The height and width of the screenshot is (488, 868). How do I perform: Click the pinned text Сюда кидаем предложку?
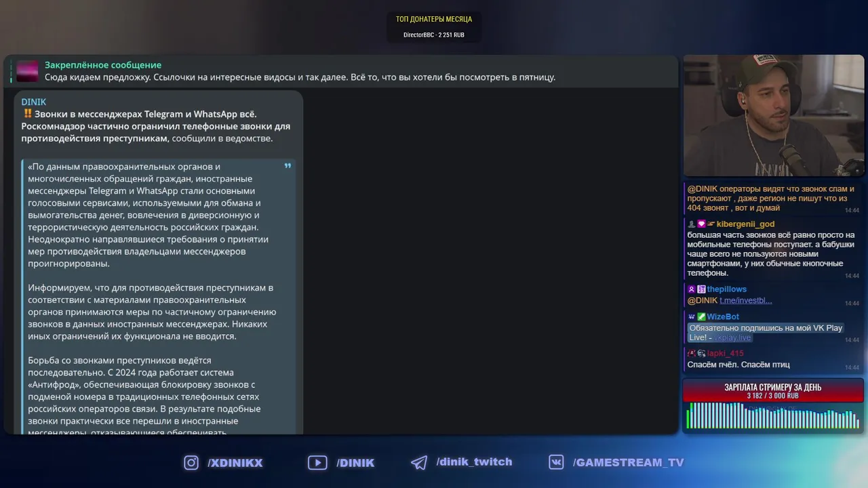coord(300,77)
